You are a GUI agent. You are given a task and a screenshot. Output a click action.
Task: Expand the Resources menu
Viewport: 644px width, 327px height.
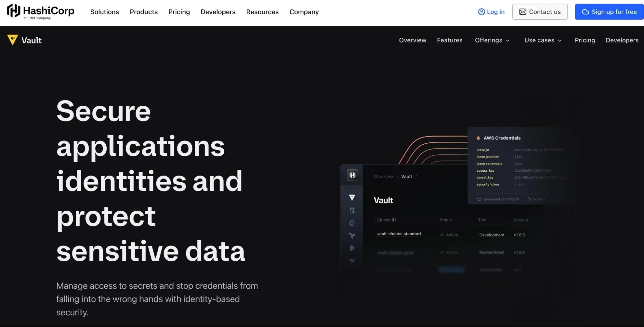pyautogui.click(x=262, y=12)
